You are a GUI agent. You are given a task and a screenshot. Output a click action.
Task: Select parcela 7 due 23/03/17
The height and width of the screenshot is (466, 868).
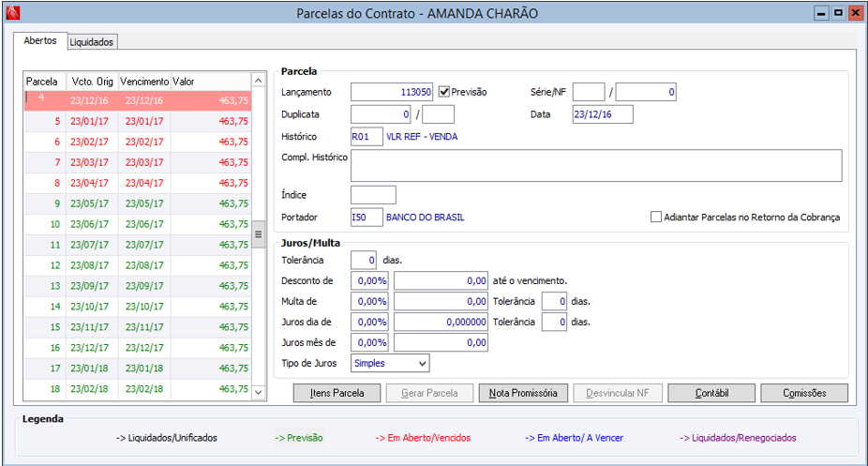138,162
